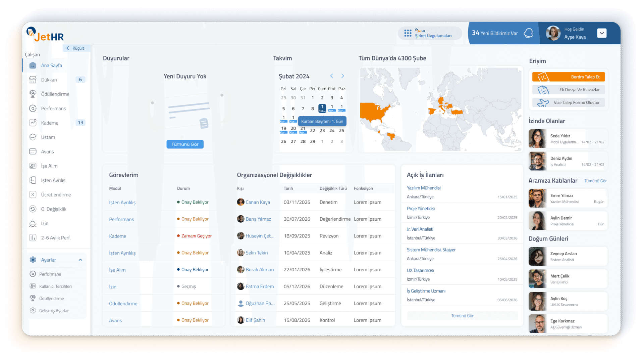
Task: Open the Performans sidebar menu item
Action: tap(53, 108)
